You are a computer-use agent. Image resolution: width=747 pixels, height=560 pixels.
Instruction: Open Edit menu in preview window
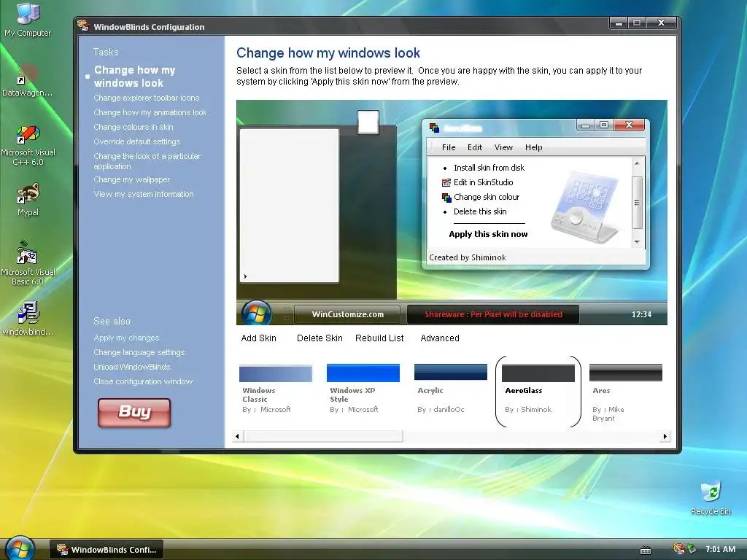pyautogui.click(x=474, y=147)
